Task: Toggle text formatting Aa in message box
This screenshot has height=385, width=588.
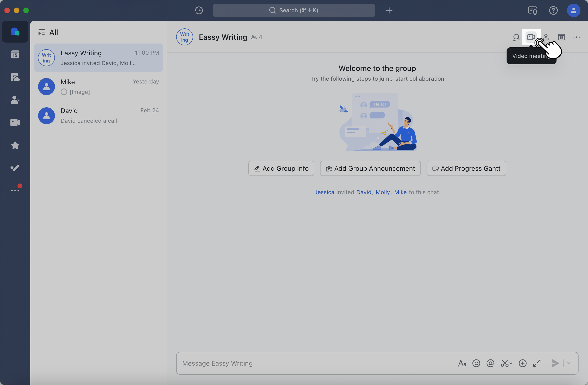Action: (462, 363)
